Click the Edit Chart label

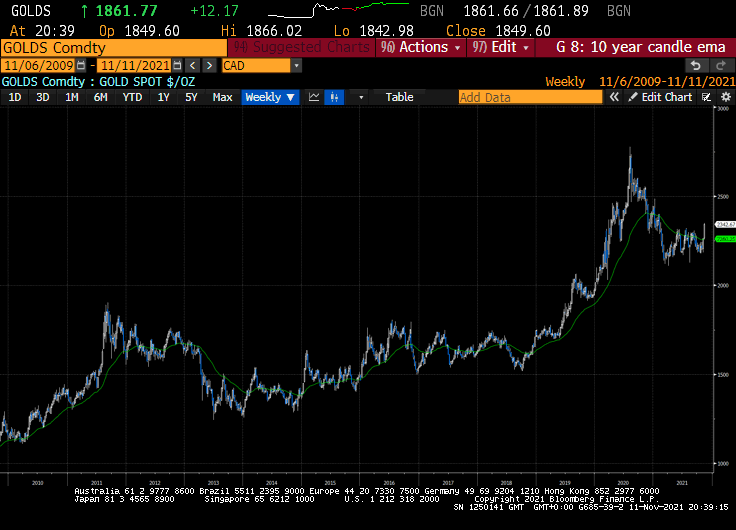click(x=667, y=97)
